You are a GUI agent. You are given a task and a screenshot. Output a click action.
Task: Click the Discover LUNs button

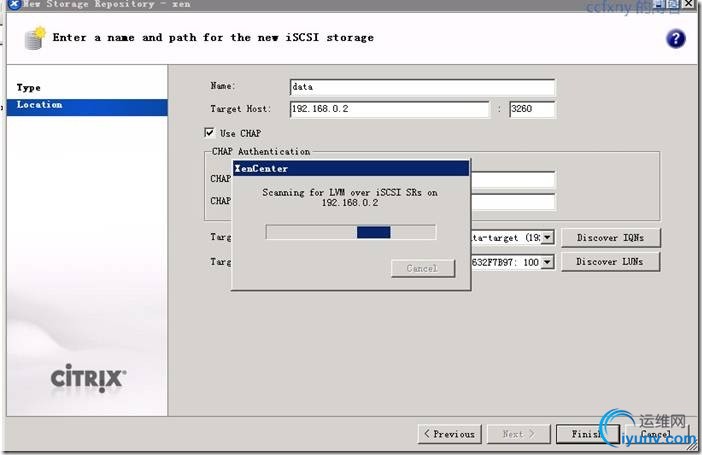(611, 262)
